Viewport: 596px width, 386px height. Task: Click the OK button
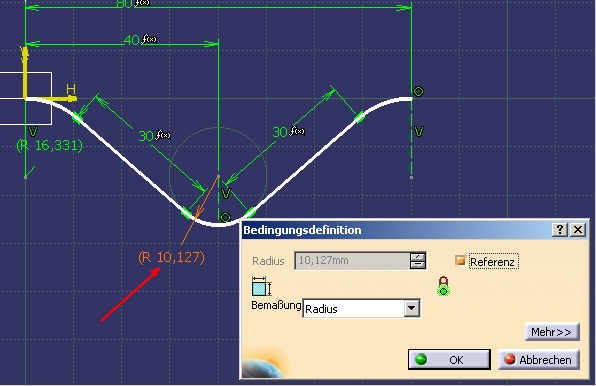[449, 359]
